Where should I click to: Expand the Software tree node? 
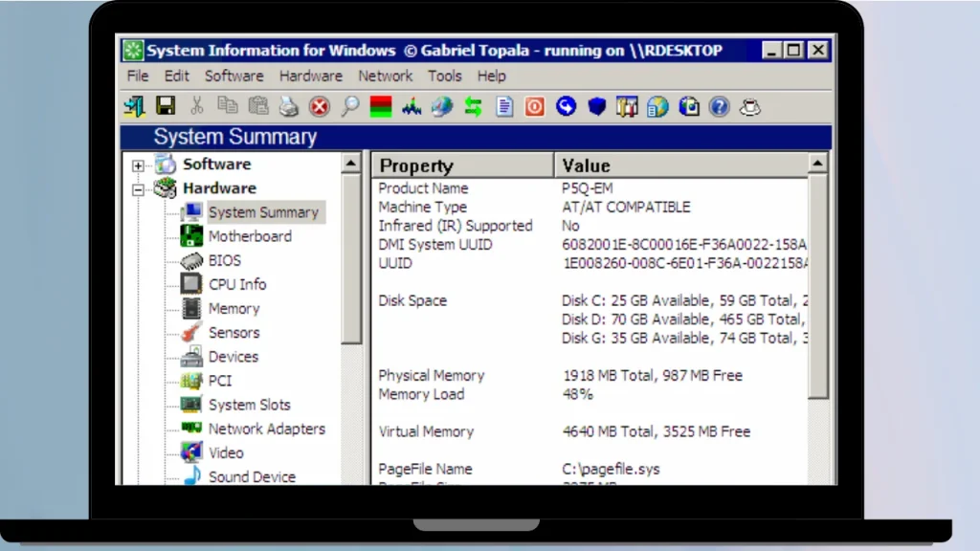point(138,165)
